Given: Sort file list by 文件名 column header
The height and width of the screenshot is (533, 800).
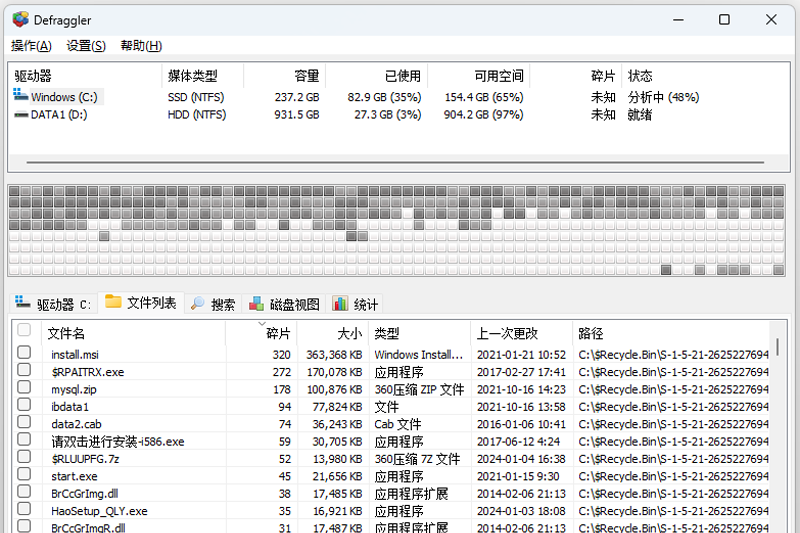Looking at the screenshot, I should 134,334.
